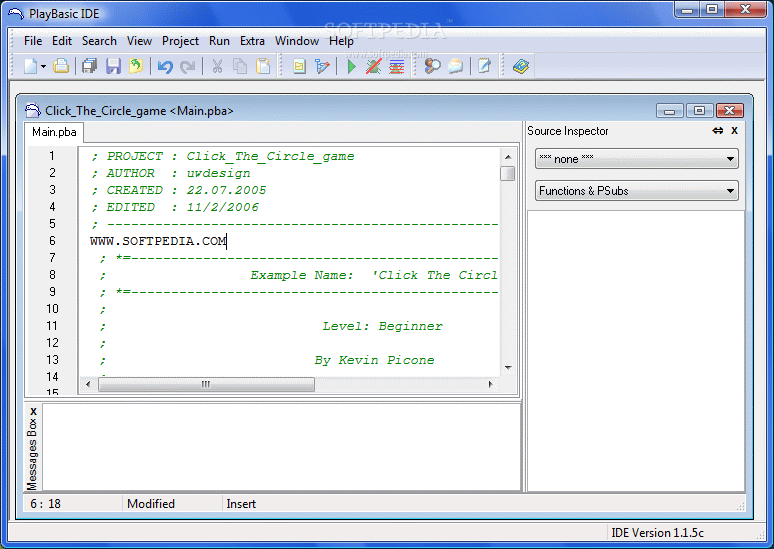Image resolution: width=774 pixels, height=549 pixels.
Task: Expand the 'Functions & PSubs' dropdown
Action: (637, 191)
